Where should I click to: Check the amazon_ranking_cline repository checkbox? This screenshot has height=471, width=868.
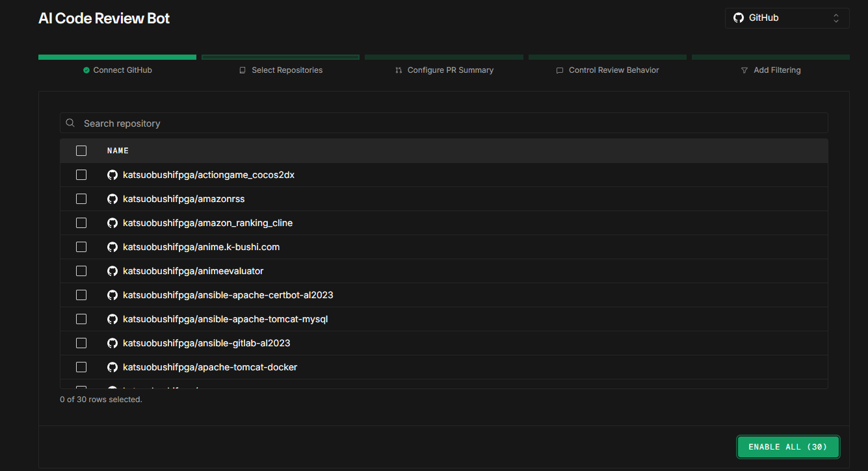[x=81, y=223]
